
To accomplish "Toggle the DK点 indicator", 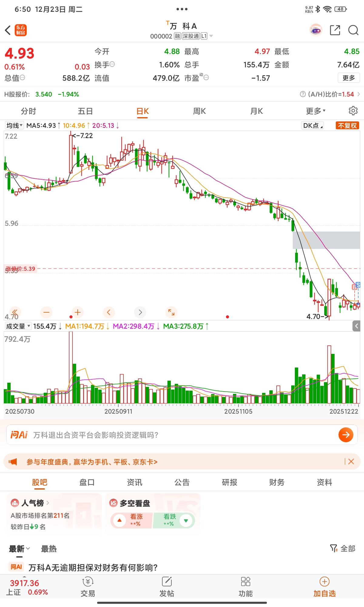I will (x=313, y=125).
